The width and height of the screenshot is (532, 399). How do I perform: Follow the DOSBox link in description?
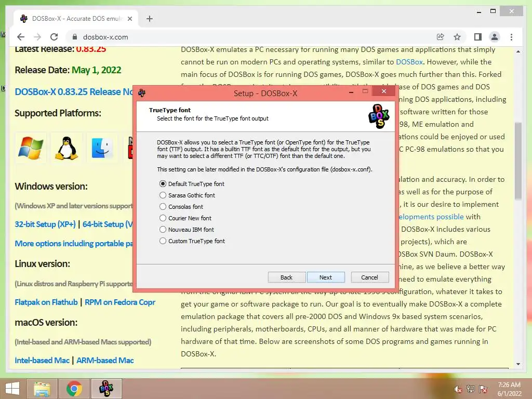[409, 62]
